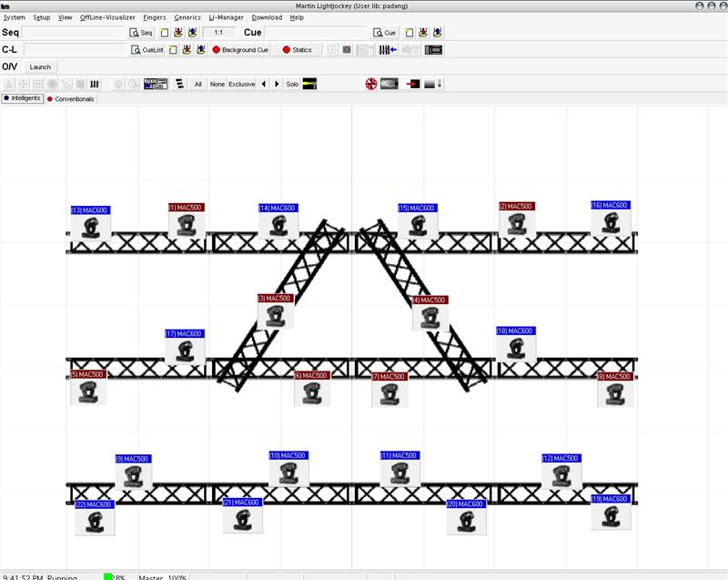This screenshot has height=580, width=728.
Task: Select fixture [16] MAC600
Action: (611, 219)
